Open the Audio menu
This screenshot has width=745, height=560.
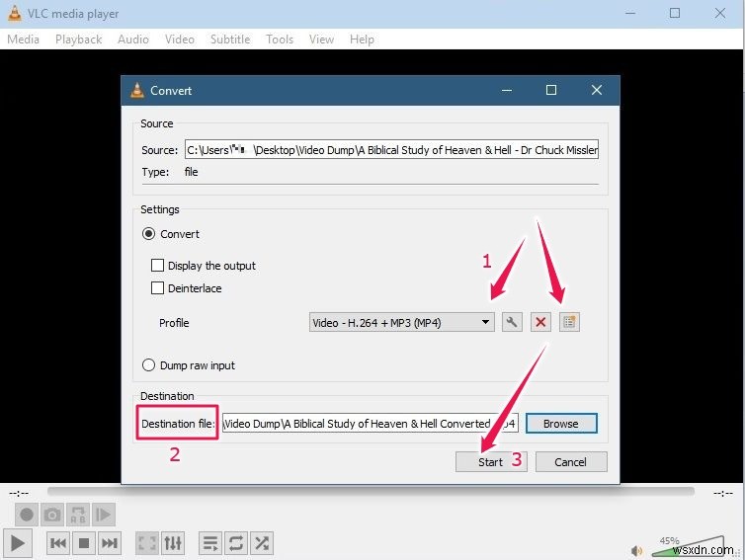133,40
